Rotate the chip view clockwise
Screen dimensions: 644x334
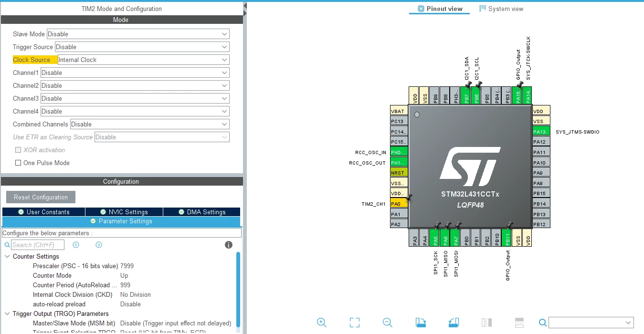[421, 323]
